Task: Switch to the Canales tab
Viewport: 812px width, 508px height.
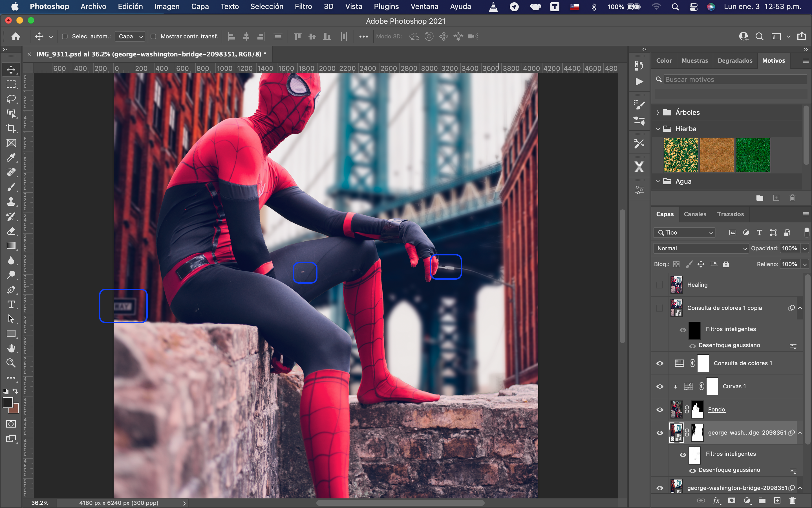Action: coord(695,214)
